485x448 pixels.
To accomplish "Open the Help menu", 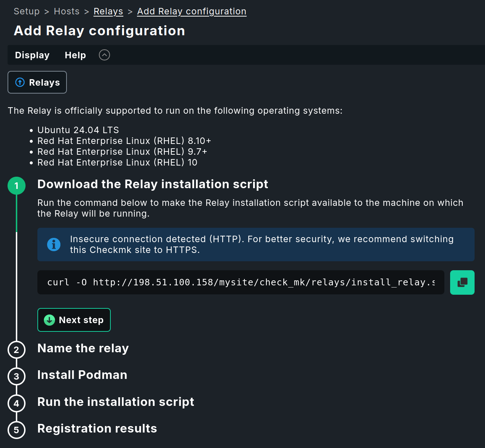I will point(75,55).
